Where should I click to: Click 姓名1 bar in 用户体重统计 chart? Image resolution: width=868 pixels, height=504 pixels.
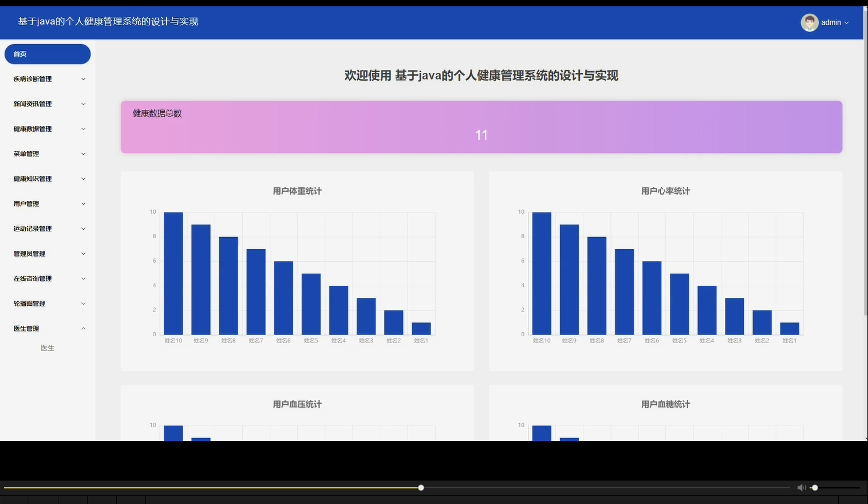[421, 329]
